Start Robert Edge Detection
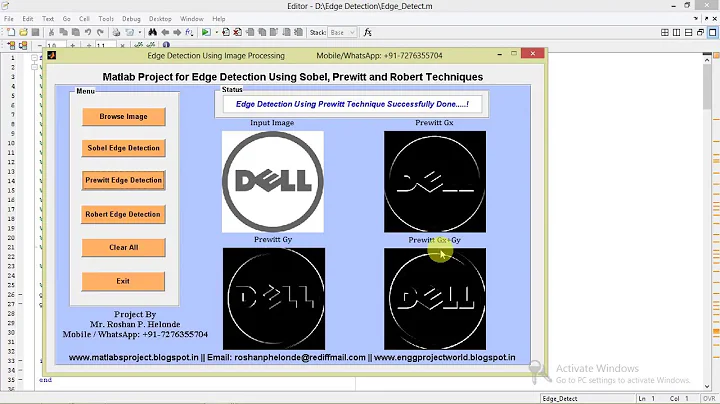 (x=123, y=214)
